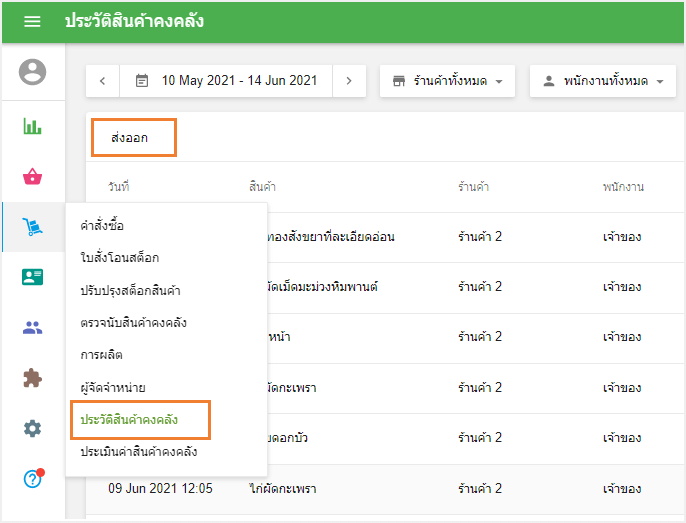Open the settings gear icon
Viewport: 686px width, 523px height.
coord(32,428)
